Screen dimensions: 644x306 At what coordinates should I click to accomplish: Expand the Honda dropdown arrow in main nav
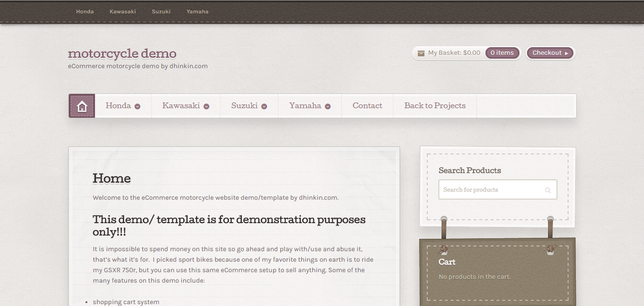pyautogui.click(x=137, y=106)
